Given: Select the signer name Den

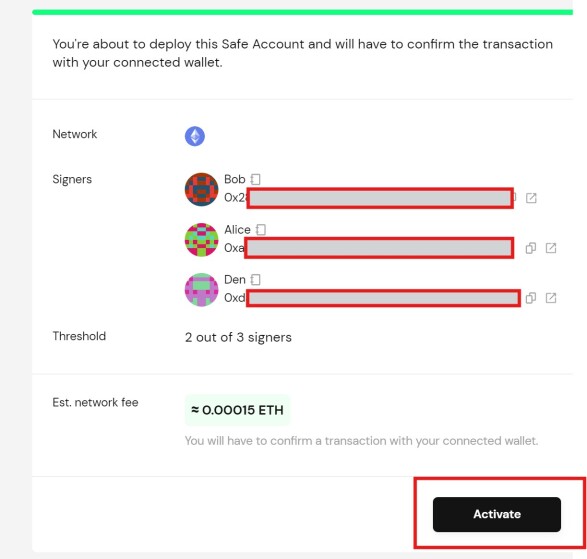Looking at the screenshot, I should point(234,280).
